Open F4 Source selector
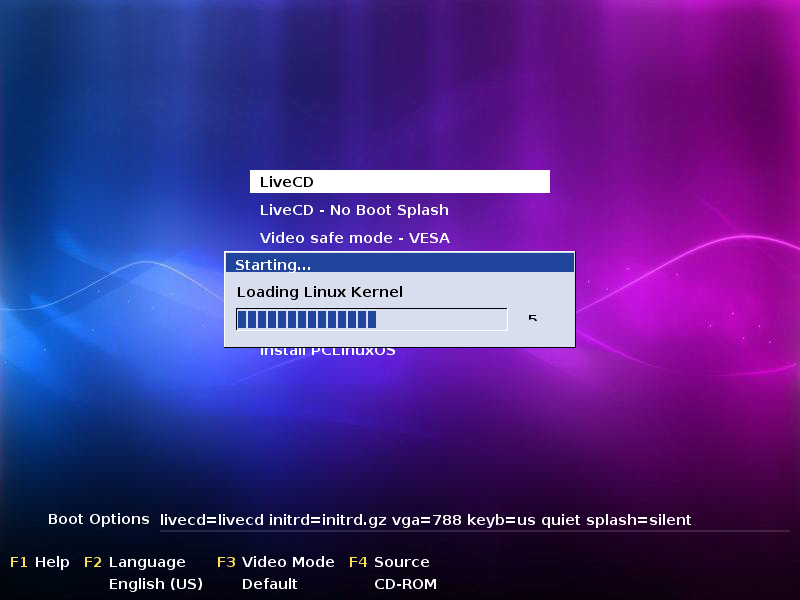800x600 pixels. [x=389, y=562]
